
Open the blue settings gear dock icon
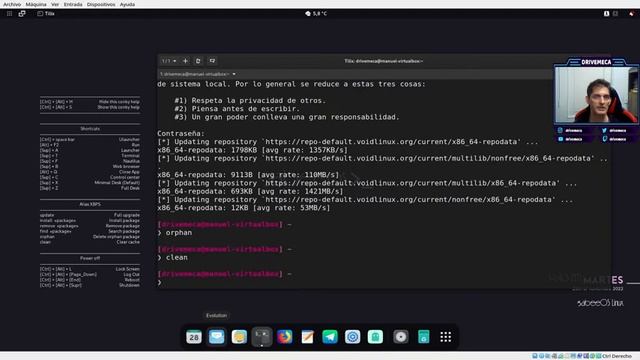tap(353, 337)
